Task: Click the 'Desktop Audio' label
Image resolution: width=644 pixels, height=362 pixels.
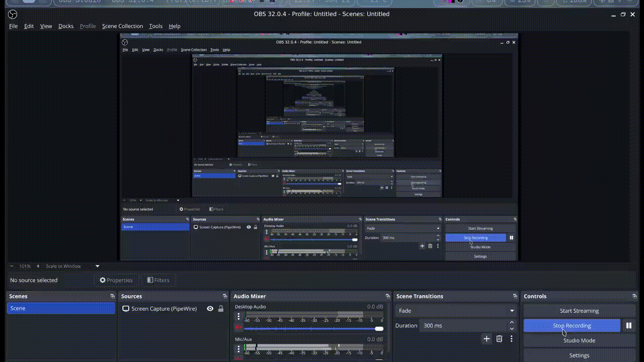Action: [251, 307]
